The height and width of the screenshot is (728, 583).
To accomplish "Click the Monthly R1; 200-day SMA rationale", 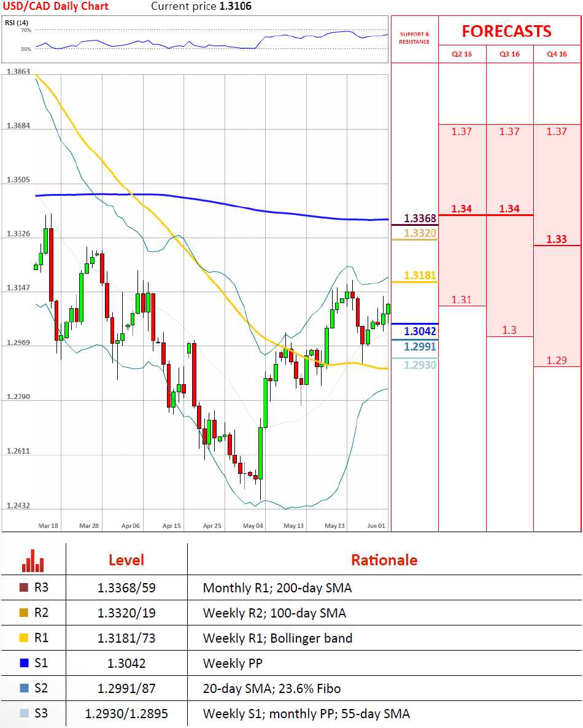I will coord(277,588).
